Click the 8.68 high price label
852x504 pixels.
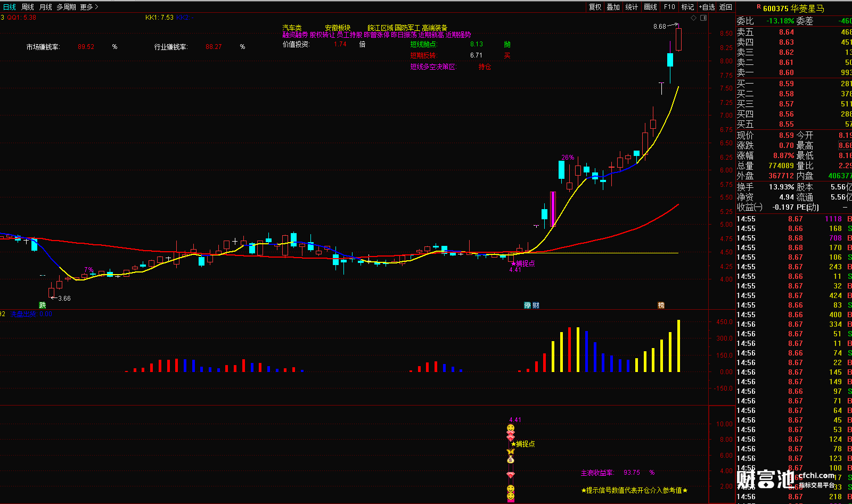click(660, 27)
